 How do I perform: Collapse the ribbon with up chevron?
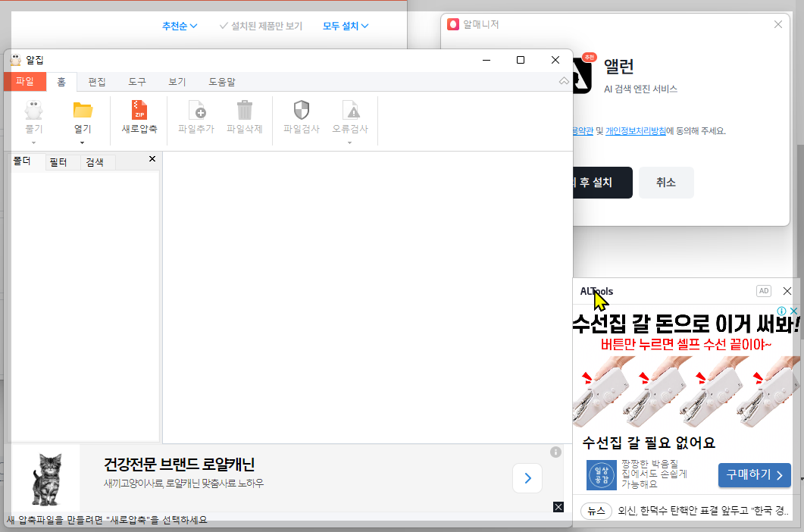click(564, 81)
